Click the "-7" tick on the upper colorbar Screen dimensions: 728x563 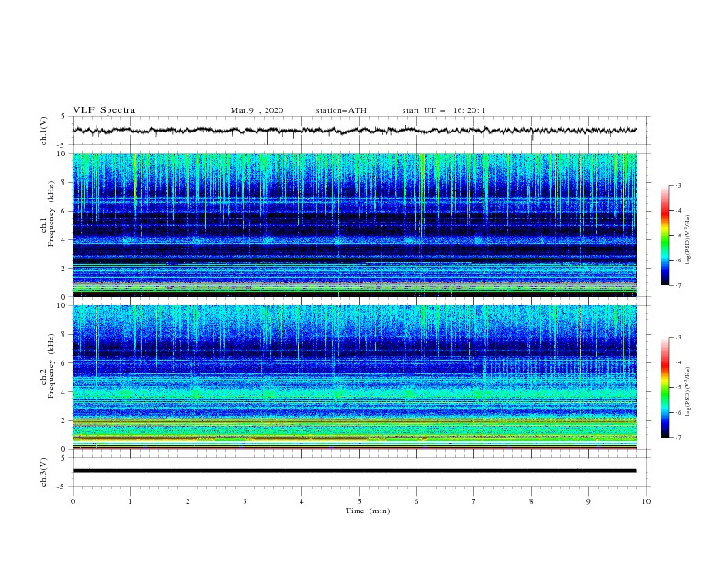point(677,286)
